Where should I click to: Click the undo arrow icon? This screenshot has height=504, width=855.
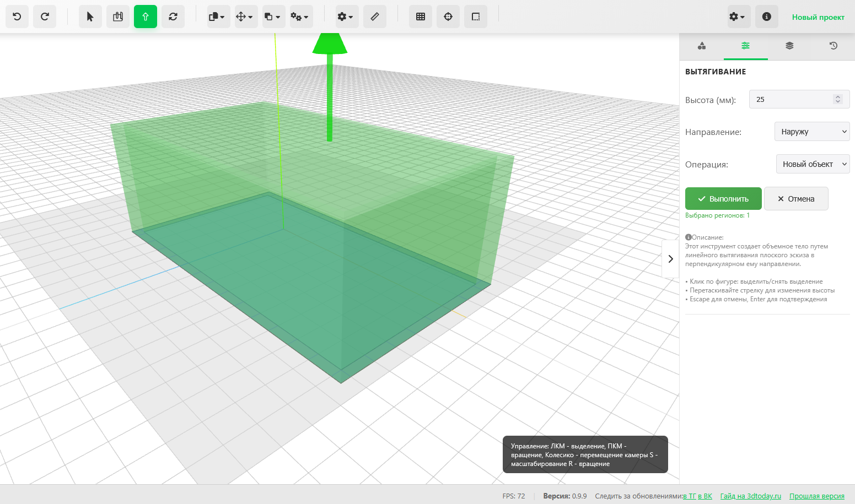coord(17,17)
